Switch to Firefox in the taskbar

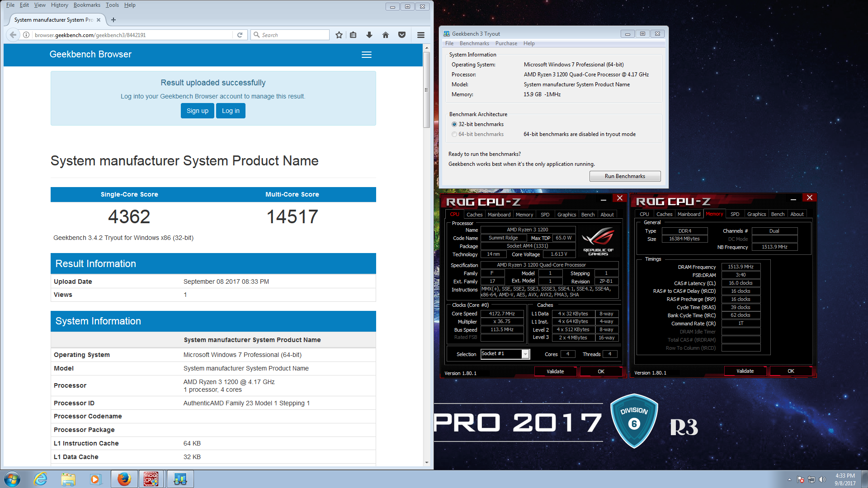[124, 479]
